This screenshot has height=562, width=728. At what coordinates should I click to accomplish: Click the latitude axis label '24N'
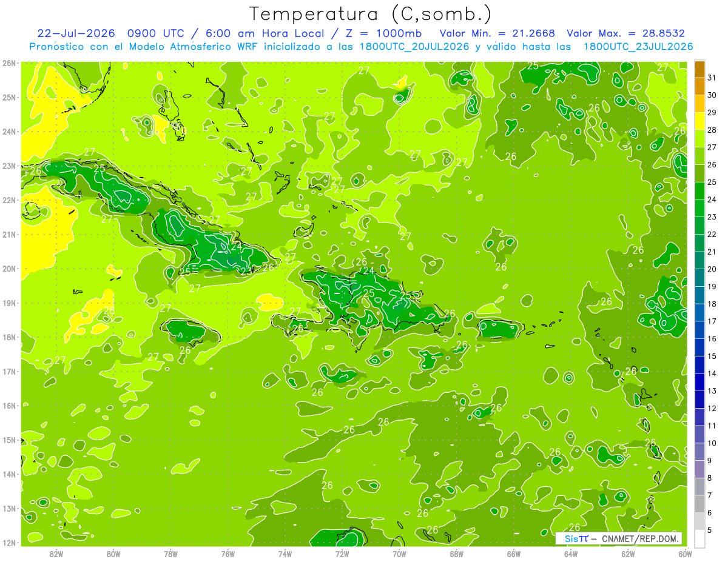pos(9,132)
